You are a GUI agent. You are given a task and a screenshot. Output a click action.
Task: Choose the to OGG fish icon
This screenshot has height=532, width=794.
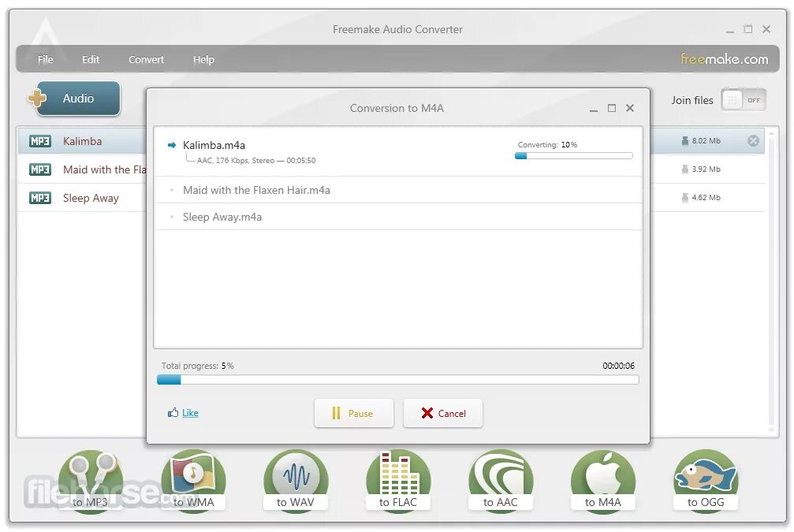point(706,482)
